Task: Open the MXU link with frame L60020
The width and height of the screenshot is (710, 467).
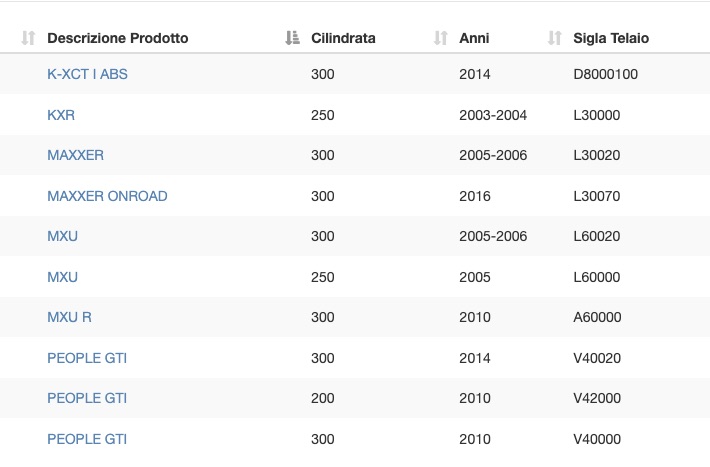Action: [62, 236]
